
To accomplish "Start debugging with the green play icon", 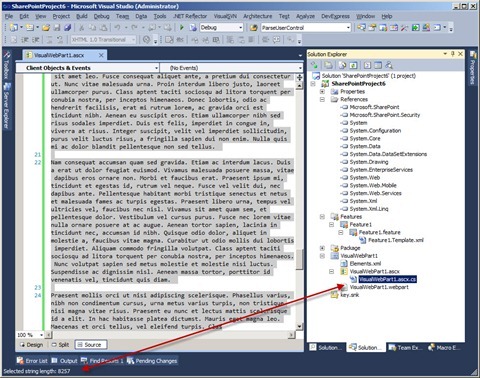I will (182, 27).
